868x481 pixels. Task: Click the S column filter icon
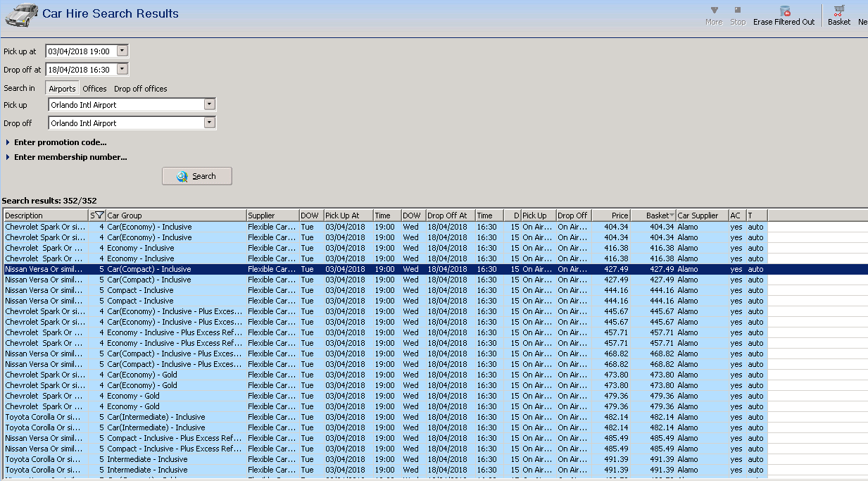(99, 215)
